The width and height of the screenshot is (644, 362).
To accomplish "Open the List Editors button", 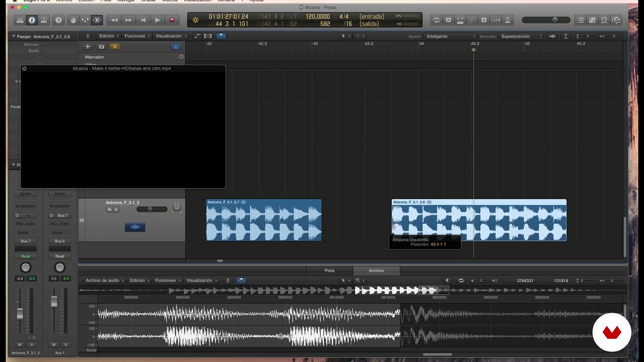I will 581,20.
